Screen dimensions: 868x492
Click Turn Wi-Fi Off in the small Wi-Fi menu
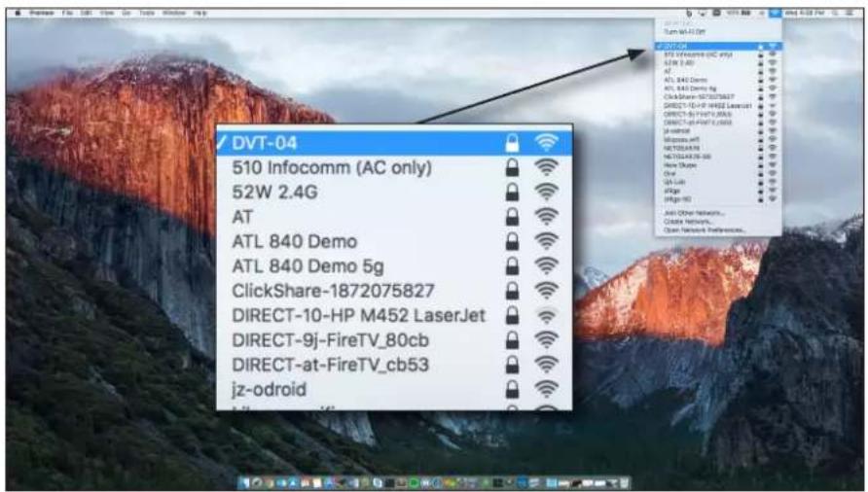click(684, 32)
